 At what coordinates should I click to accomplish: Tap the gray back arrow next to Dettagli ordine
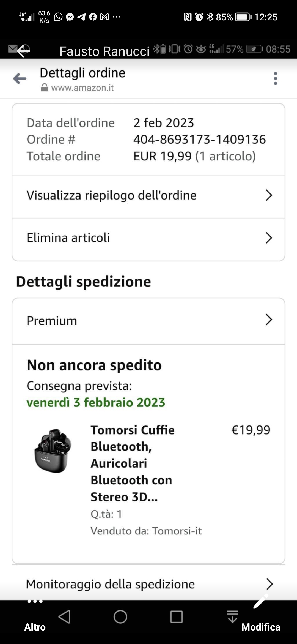20,79
